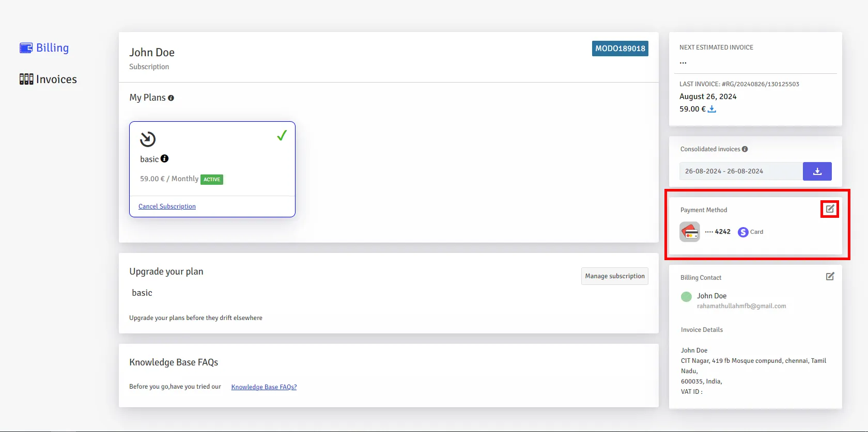
Task: Click the info icon next to My Plans
Action: pyautogui.click(x=171, y=98)
